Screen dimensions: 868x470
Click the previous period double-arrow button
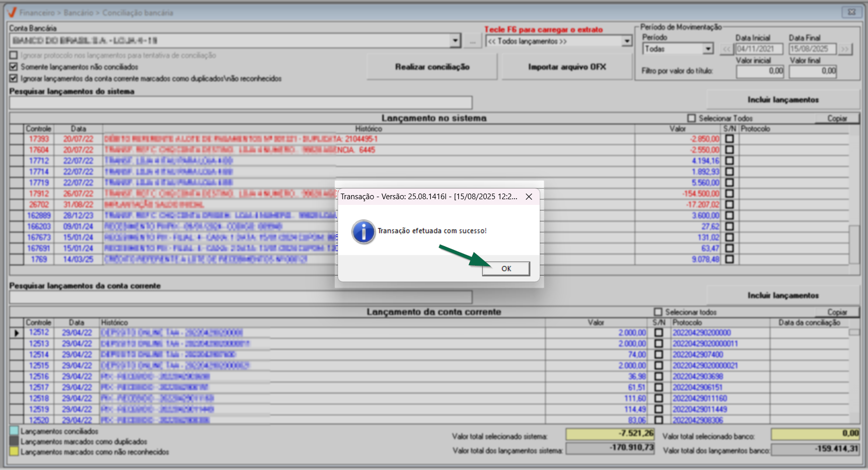click(727, 49)
